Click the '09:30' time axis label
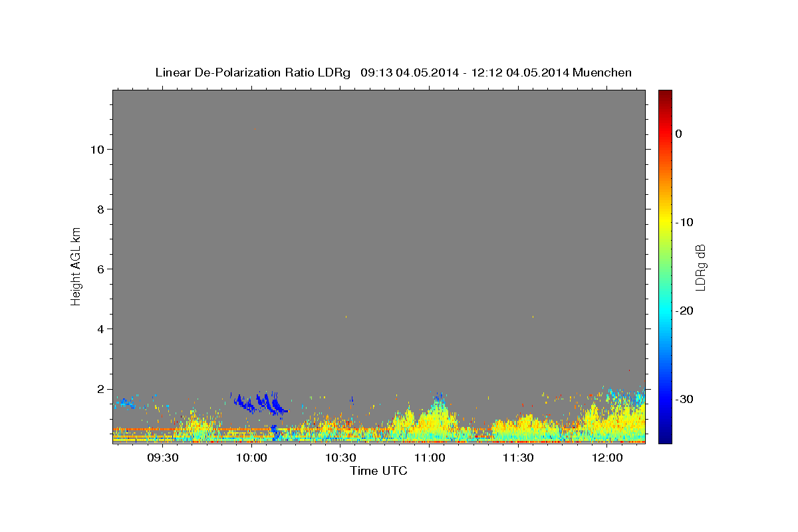The image size is (798, 532). click(163, 458)
